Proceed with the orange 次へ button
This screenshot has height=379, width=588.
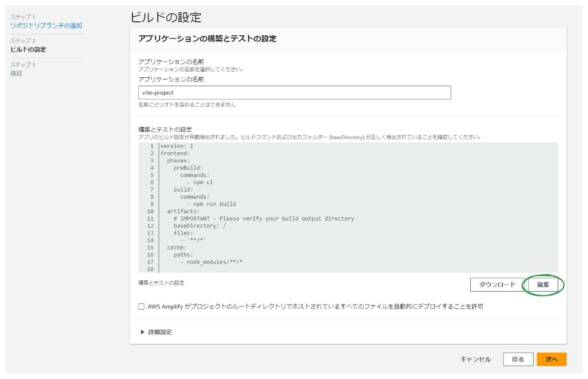click(x=552, y=359)
